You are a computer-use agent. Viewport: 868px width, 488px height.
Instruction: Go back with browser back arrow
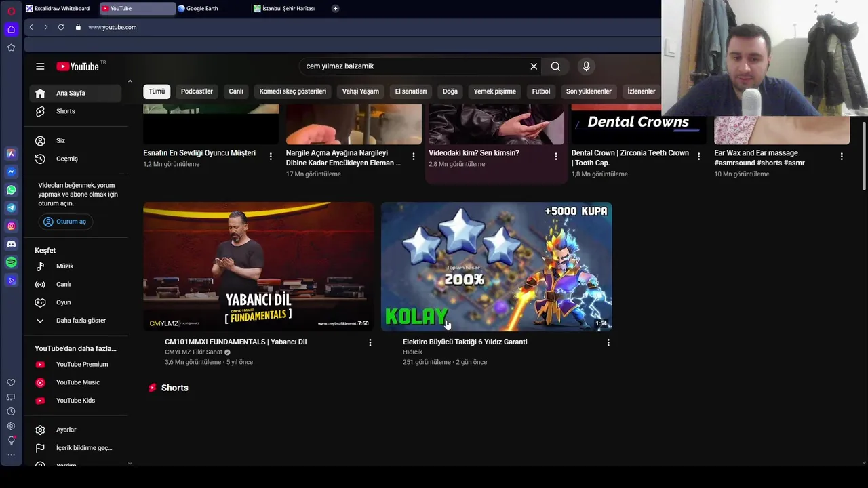(31, 27)
